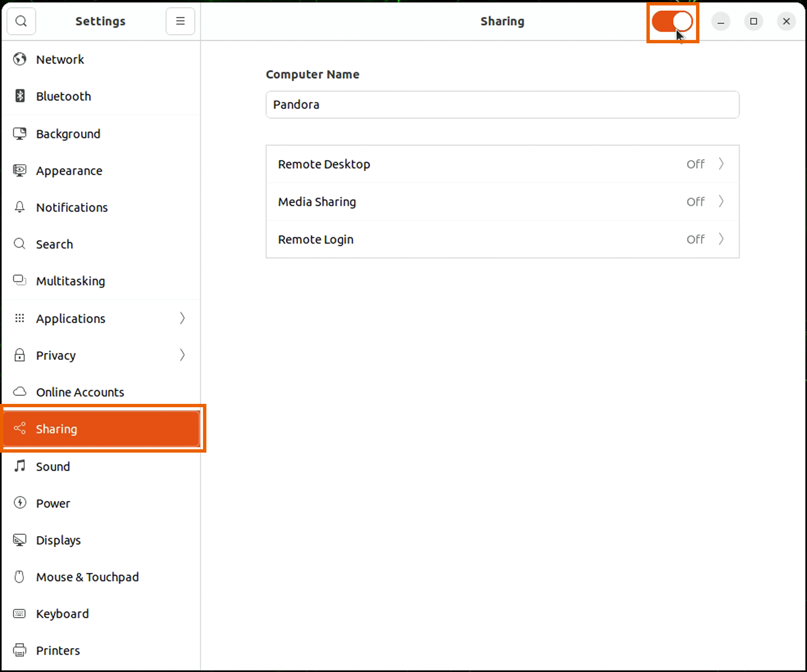This screenshot has height=672, width=807.
Task: Click the Computer Name text field
Action: coord(502,105)
